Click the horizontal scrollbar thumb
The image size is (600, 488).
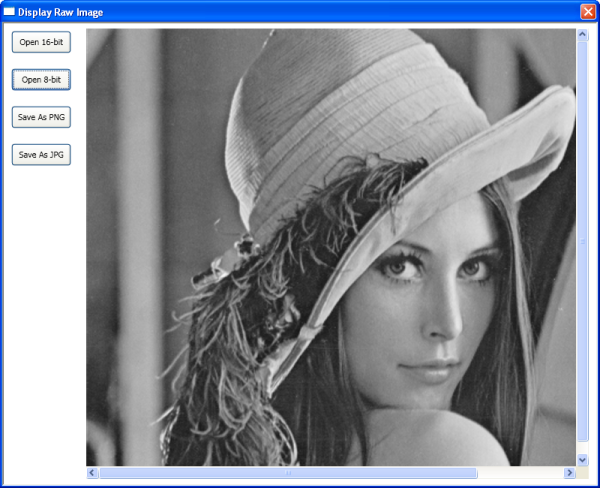[288, 473]
